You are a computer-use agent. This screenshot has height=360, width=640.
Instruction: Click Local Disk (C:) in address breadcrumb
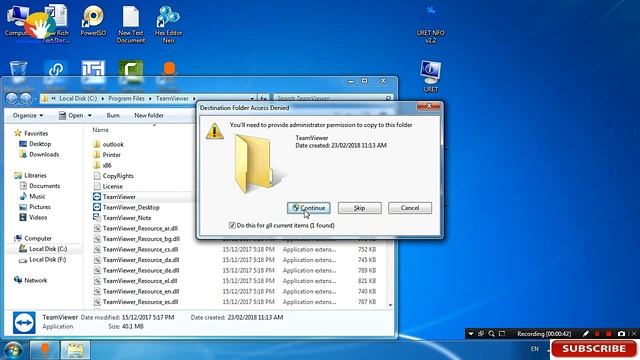78,98
